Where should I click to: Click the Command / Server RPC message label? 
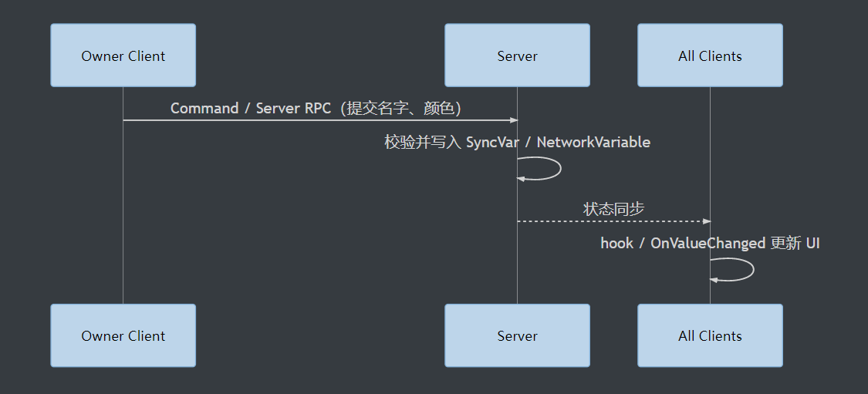point(316,108)
